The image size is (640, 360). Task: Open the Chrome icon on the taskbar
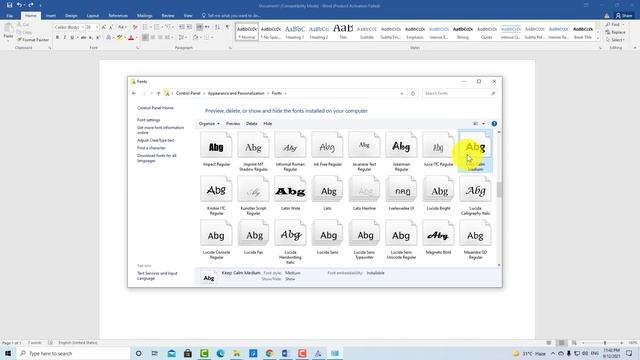point(269,353)
